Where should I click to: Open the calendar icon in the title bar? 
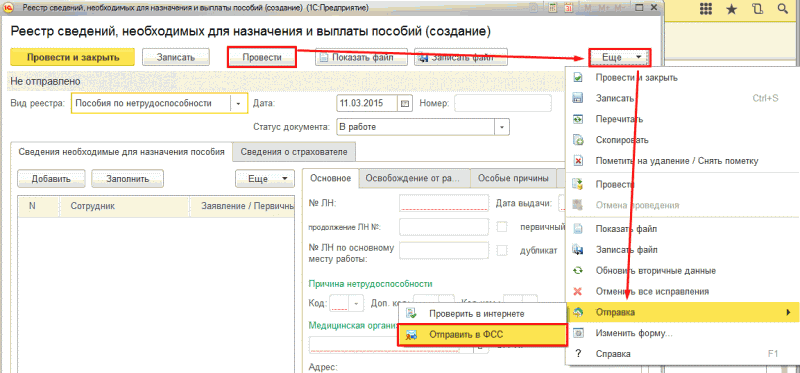[x=568, y=8]
